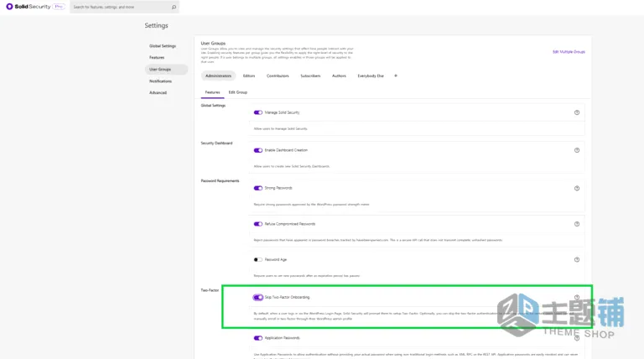Switch to the Edit Group sub-tab
Image resolution: width=644 pixels, height=359 pixels.
click(238, 92)
